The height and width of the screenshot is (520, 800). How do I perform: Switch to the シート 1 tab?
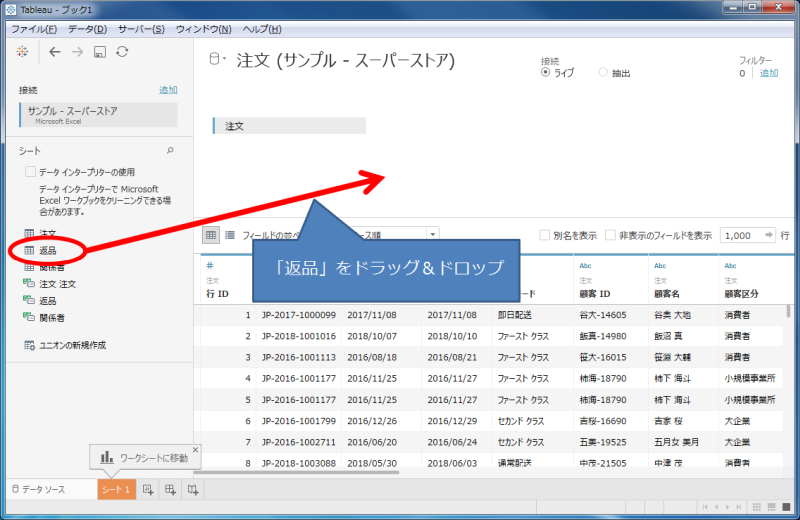pyautogui.click(x=116, y=489)
